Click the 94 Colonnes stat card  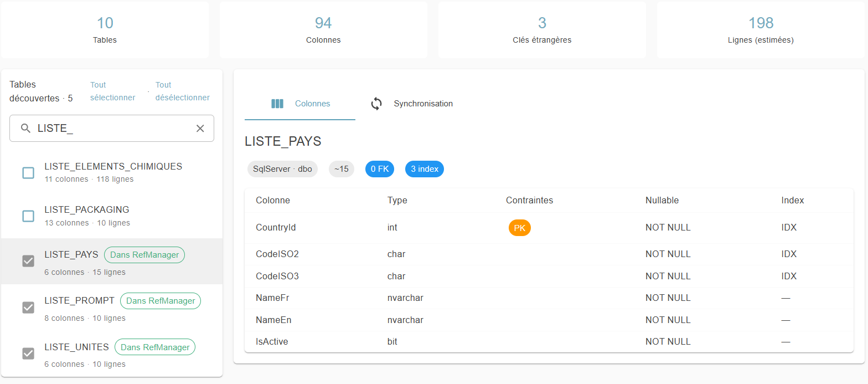click(323, 29)
